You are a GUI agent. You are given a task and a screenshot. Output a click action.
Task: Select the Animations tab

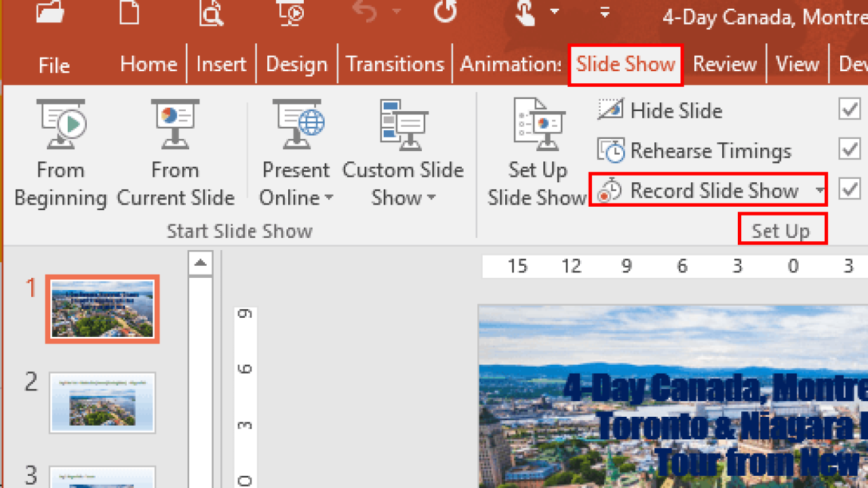pos(511,64)
